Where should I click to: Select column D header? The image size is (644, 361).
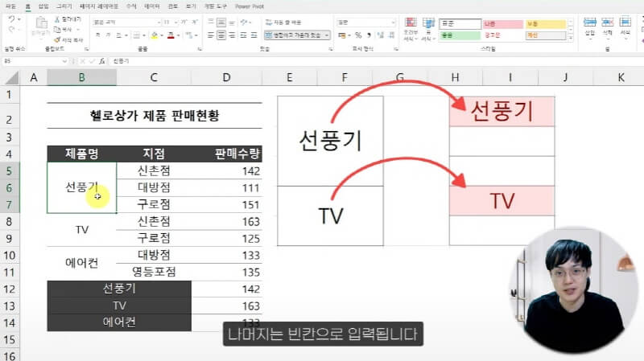point(226,77)
